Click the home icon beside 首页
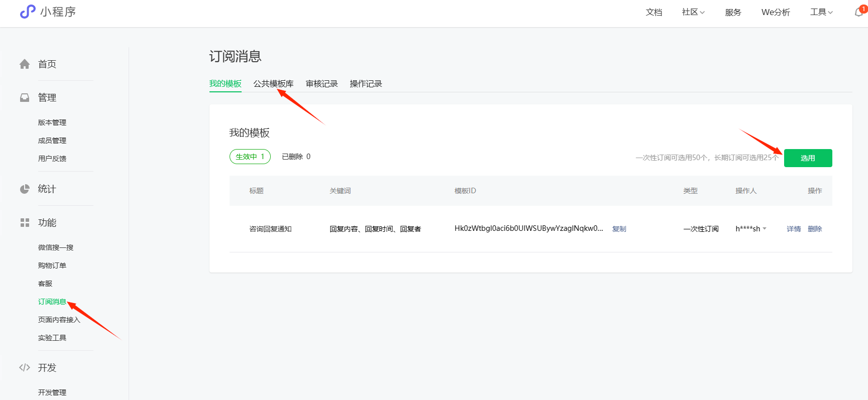868x400 pixels. 25,64
